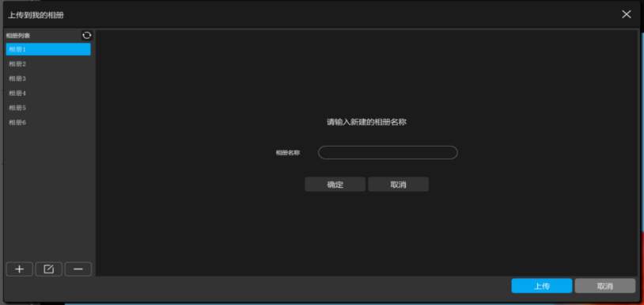Choose 相册6 at the list bottom

tap(48, 123)
